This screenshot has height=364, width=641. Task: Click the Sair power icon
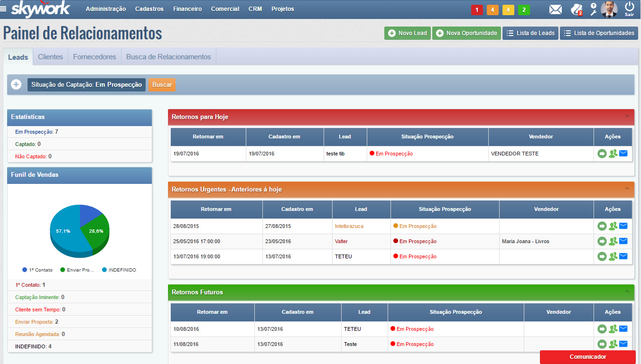click(x=630, y=9)
